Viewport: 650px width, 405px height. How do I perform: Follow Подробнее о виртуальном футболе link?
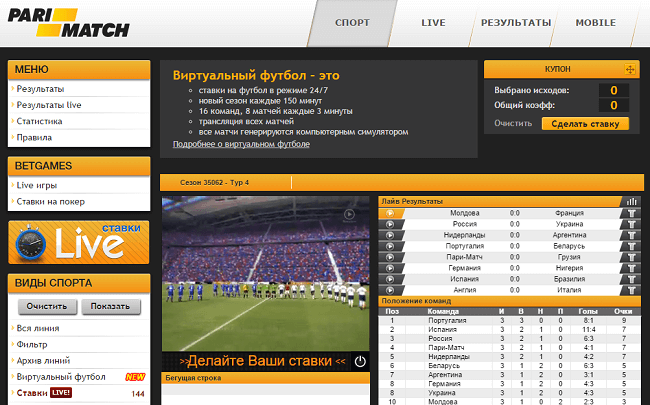click(241, 144)
